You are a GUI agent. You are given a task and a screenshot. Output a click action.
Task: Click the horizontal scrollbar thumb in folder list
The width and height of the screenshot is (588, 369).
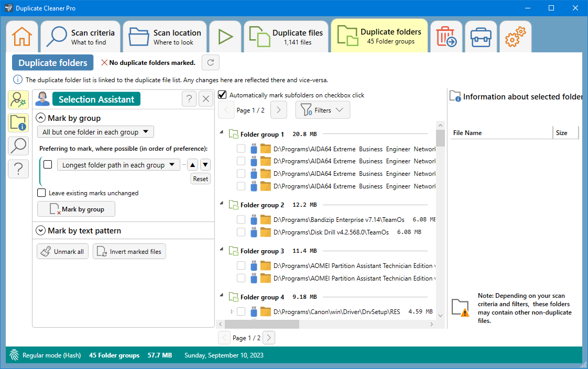262,324
